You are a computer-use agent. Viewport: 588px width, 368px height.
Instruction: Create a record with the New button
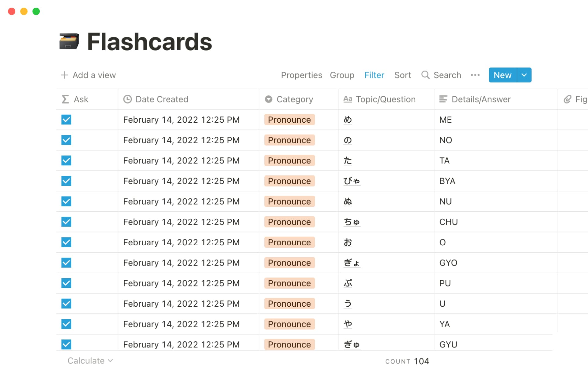point(502,75)
